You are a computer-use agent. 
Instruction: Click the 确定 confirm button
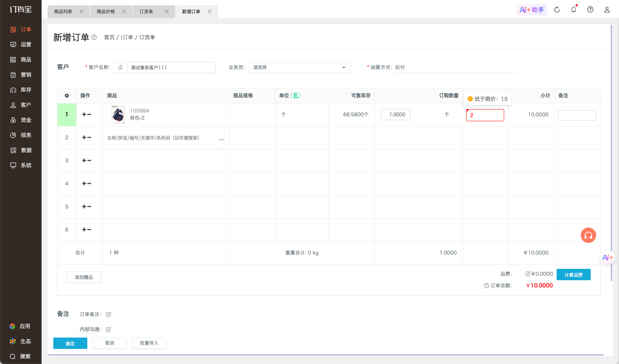click(x=70, y=343)
